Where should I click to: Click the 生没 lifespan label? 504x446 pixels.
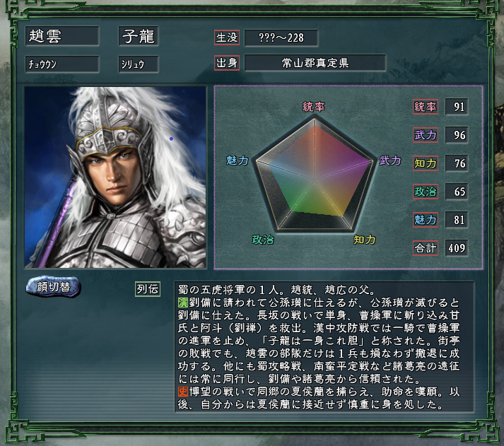pyautogui.click(x=227, y=37)
